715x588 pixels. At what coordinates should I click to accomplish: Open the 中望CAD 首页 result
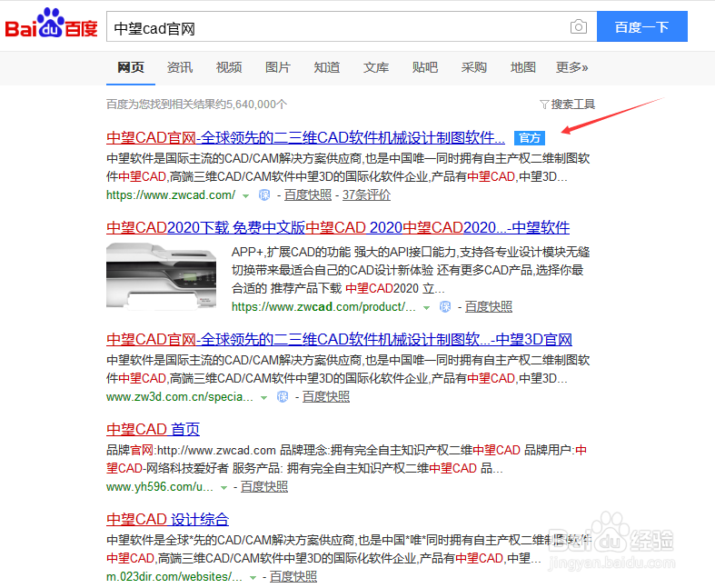pyautogui.click(x=153, y=429)
